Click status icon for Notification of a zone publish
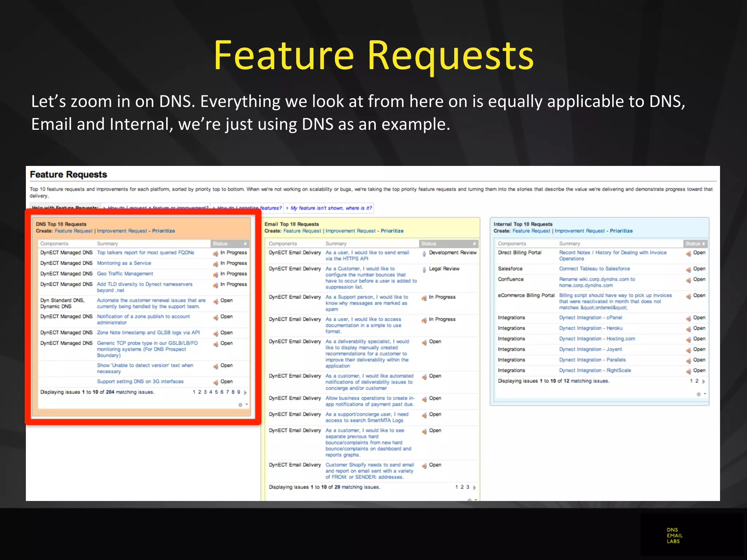747x560 pixels. pos(216,318)
